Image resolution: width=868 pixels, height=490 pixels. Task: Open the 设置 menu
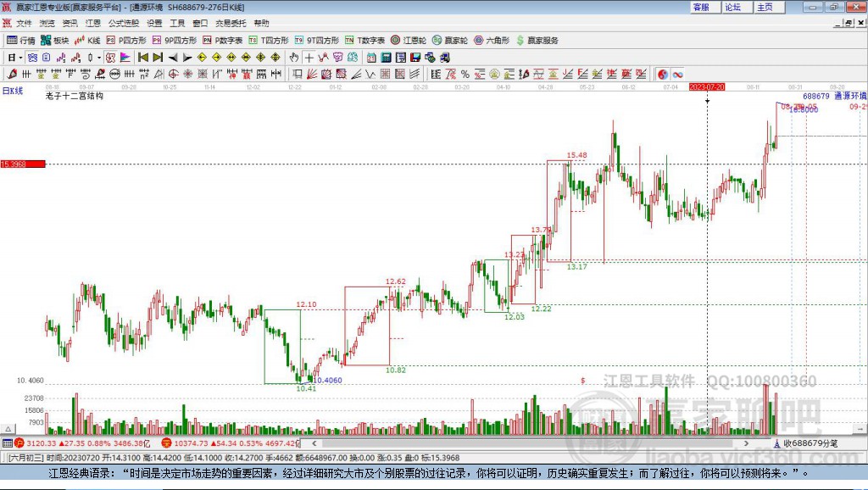[154, 23]
